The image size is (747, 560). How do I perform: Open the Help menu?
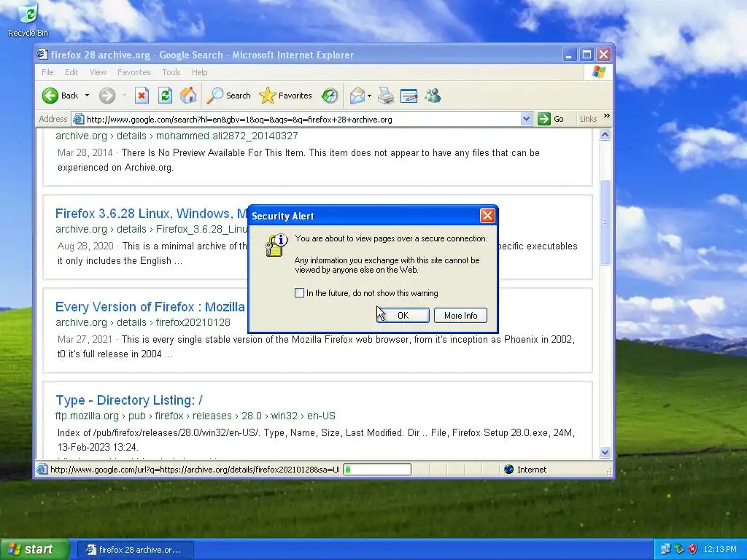tap(200, 72)
